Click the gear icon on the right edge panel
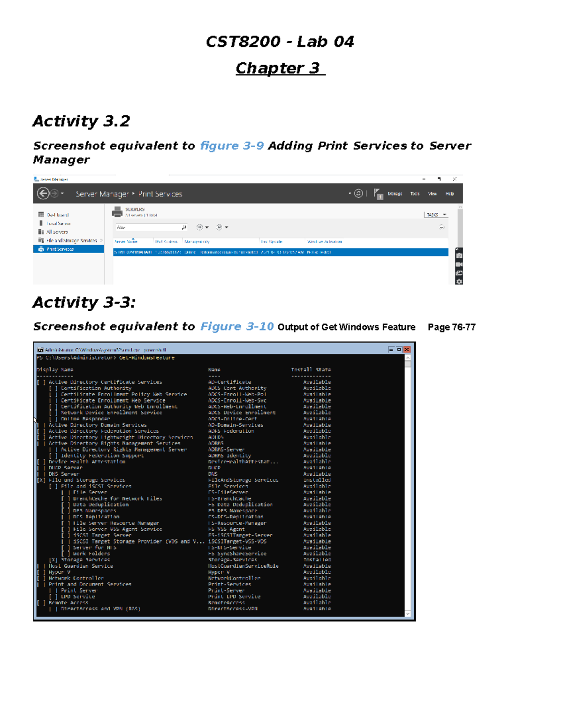The image size is (563, 728). click(x=459, y=280)
